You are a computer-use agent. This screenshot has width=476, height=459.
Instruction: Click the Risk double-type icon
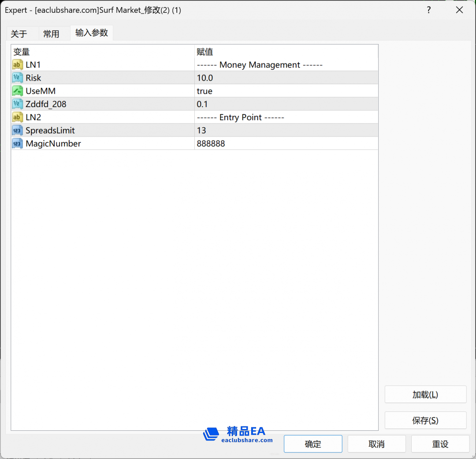pyautogui.click(x=18, y=78)
